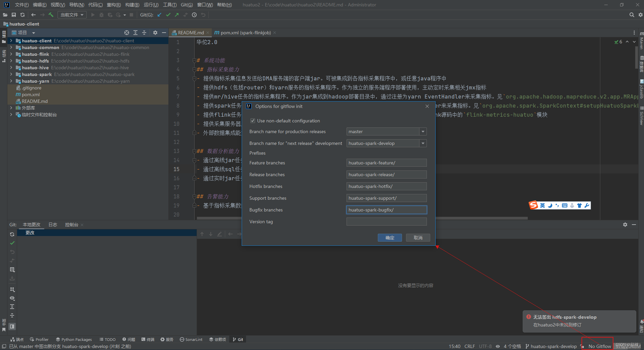Click the Hotfix branches prefix field

(387, 186)
